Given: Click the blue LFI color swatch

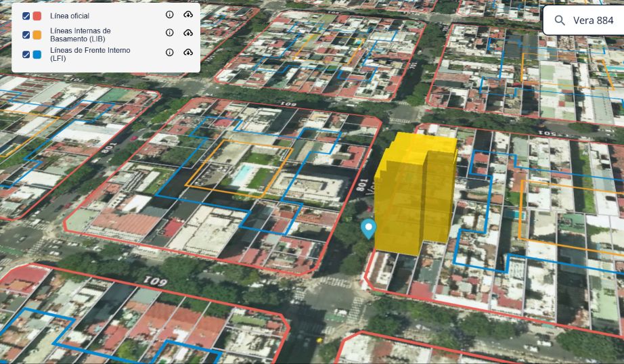Looking at the screenshot, I should 37,55.
